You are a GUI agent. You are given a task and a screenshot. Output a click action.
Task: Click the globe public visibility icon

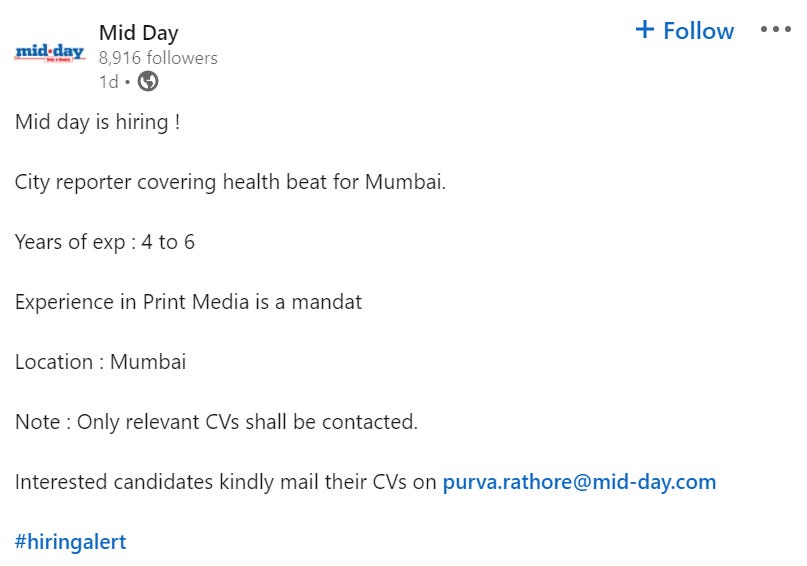point(147,82)
